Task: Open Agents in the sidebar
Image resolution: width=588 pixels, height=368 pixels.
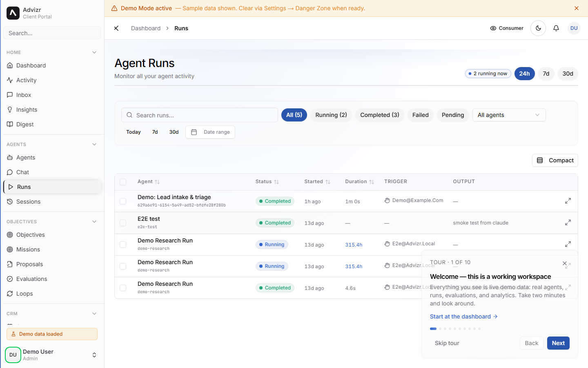Action: [52, 157]
